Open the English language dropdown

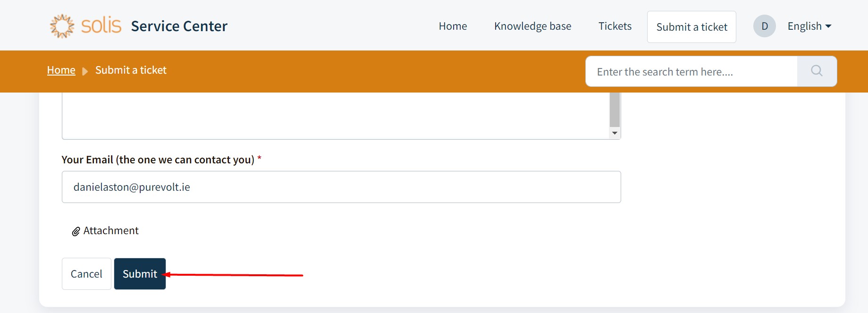(x=809, y=26)
